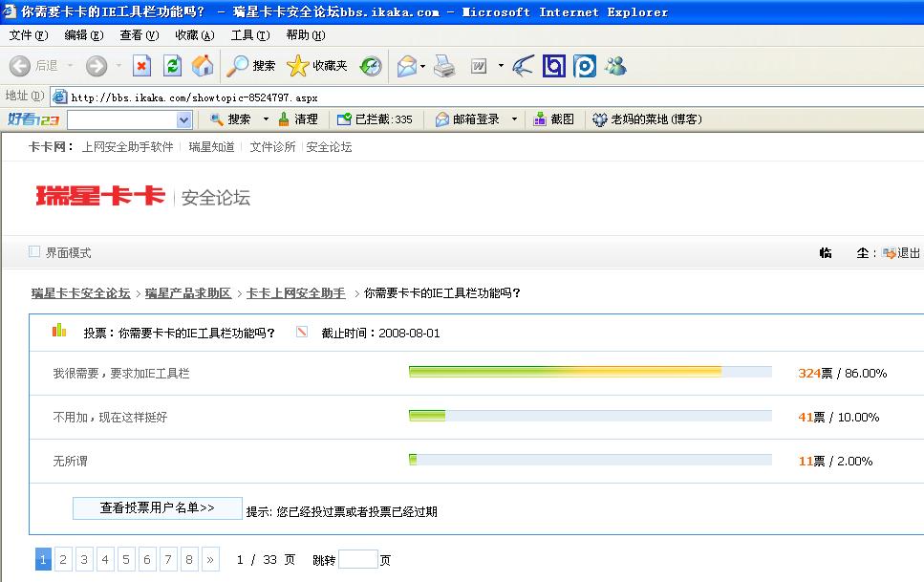The image size is (924, 582).
Task: Open 瑞星产品求助区 breadcrumb link
Action: point(188,293)
